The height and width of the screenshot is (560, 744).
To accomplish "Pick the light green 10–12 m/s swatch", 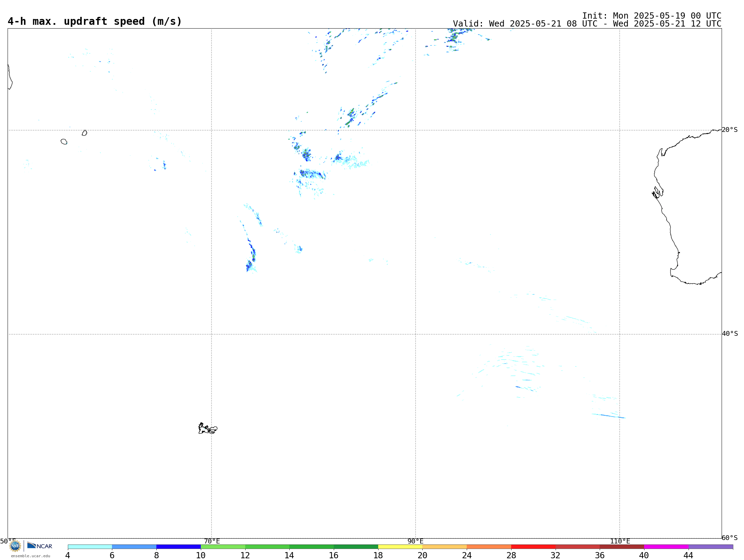I will [x=223, y=547].
